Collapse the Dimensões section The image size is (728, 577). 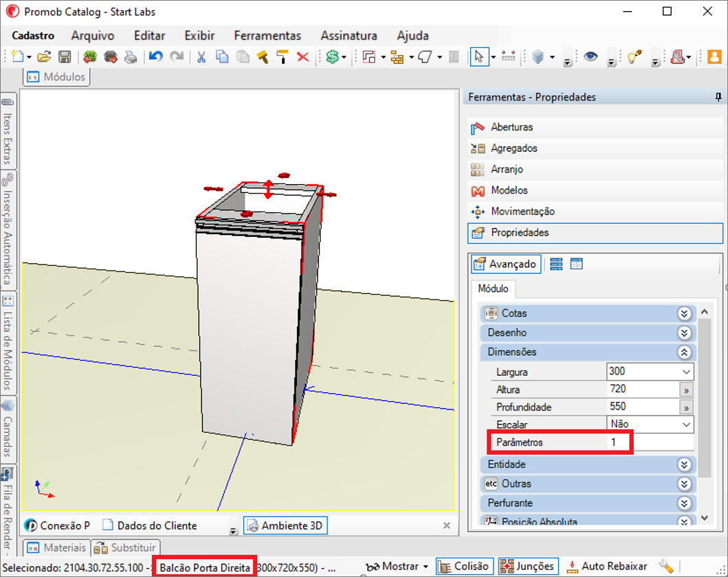(685, 352)
